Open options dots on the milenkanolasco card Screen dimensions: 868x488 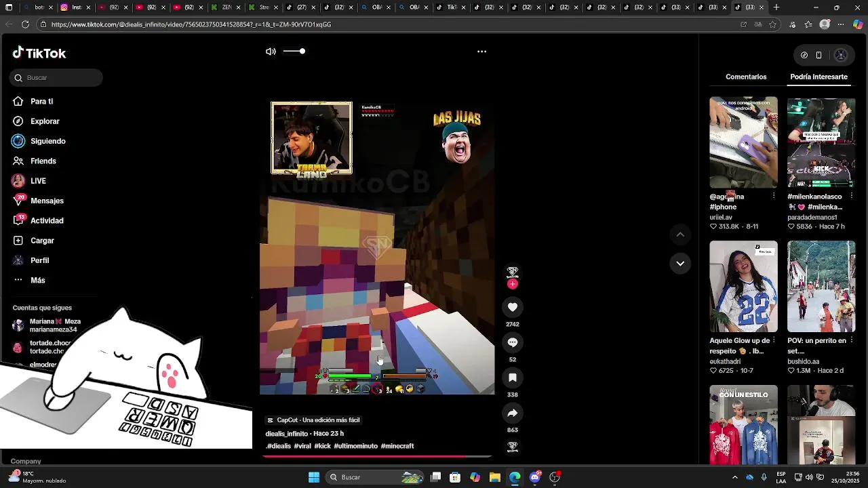[x=851, y=196]
